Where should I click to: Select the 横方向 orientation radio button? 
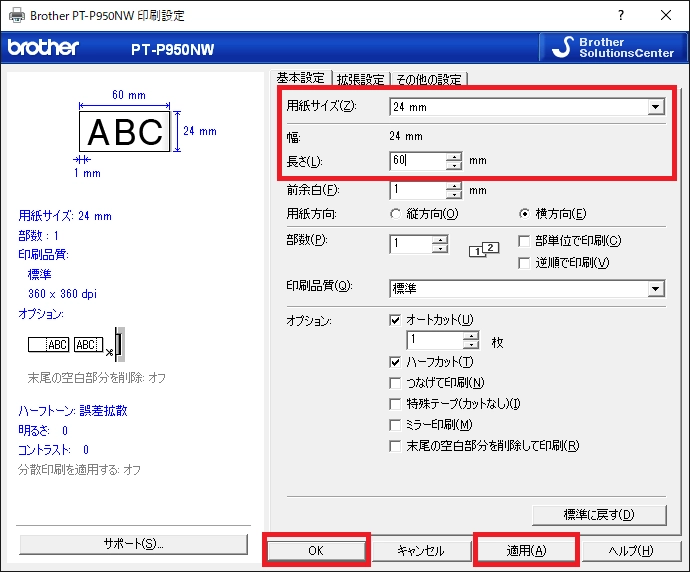tap(524, 214)
